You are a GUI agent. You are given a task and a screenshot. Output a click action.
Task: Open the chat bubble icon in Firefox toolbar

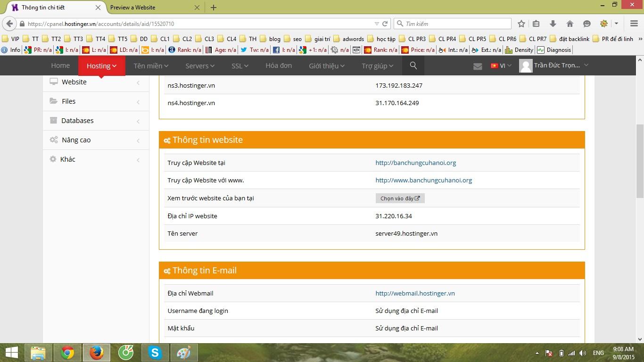coord(587,24)
